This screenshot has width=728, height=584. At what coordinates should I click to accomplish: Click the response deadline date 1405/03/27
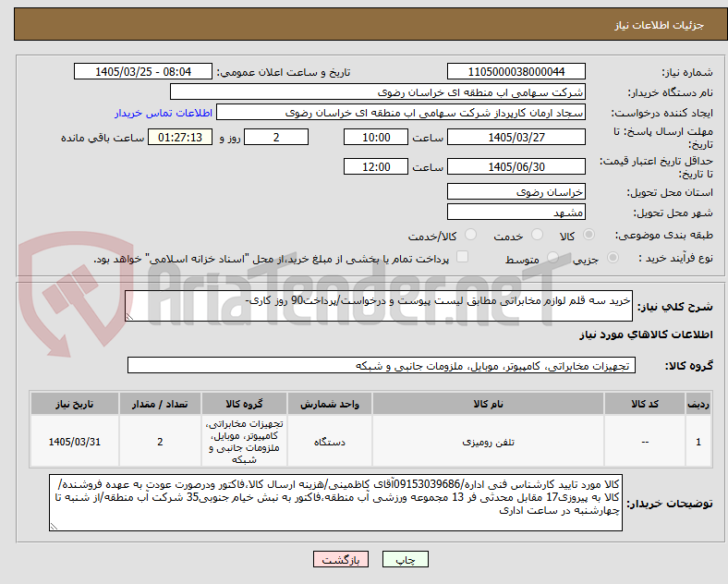coord(516,137)
